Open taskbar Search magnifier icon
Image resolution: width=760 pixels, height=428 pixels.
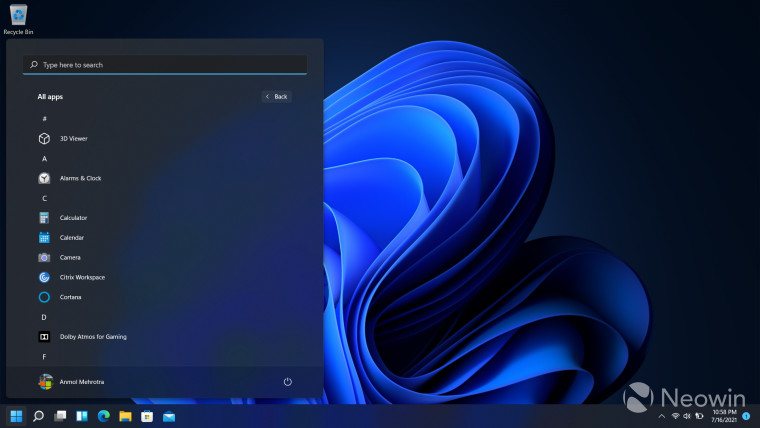(x=38, y=416)
